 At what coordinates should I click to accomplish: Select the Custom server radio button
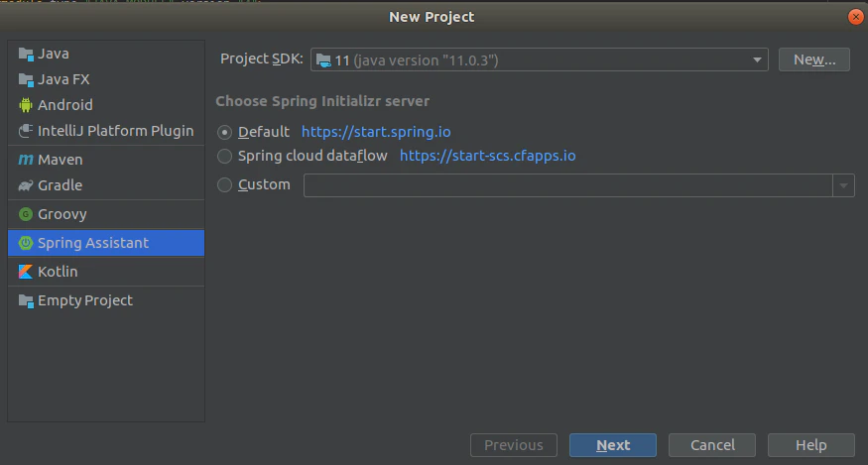point(224,184)
